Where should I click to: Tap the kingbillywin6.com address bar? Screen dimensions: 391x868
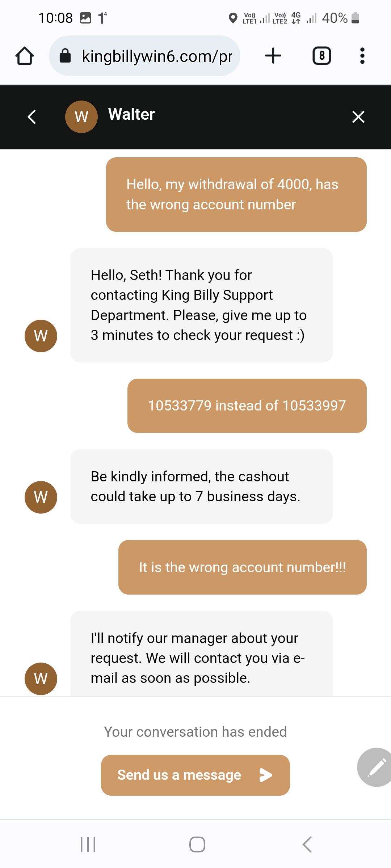coord(156,56)
